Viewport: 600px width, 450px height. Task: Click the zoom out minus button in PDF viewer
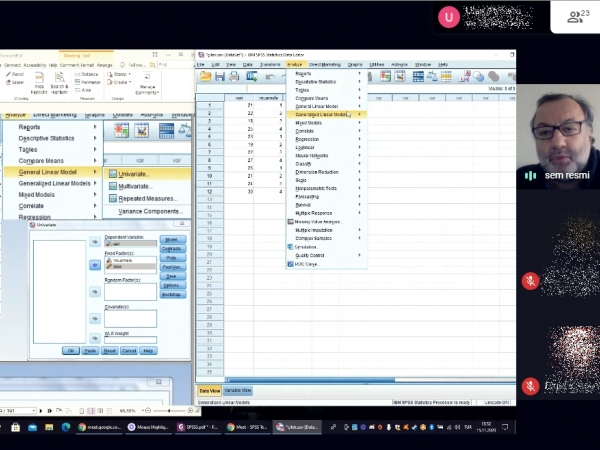tap(148, 411)
